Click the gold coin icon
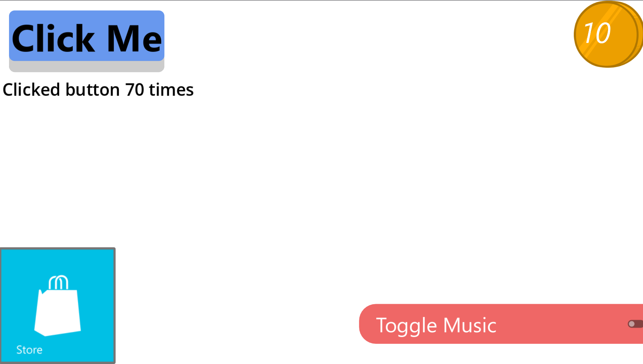The height and width of the screenshot is (364, 643). coord(608,34)
